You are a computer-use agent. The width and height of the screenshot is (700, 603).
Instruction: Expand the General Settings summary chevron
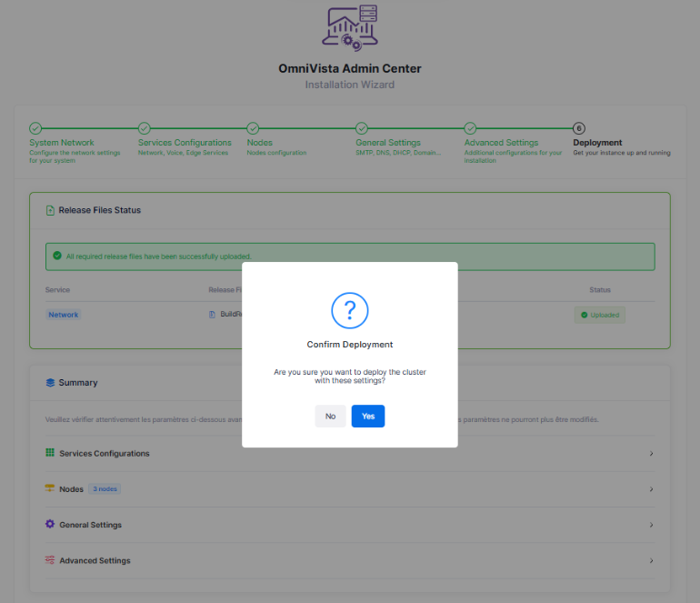click(651, 525)
